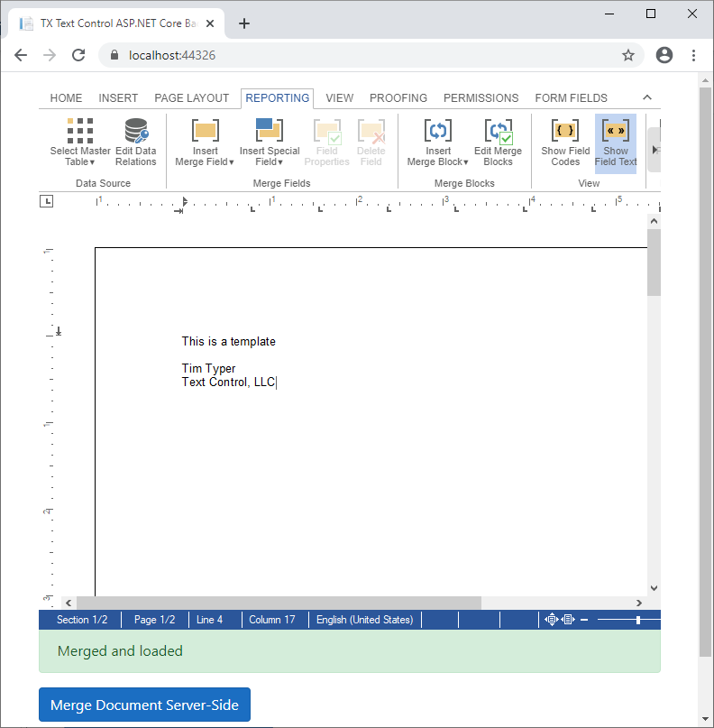Close the TX Text Control tab

[x=210, y=23]
